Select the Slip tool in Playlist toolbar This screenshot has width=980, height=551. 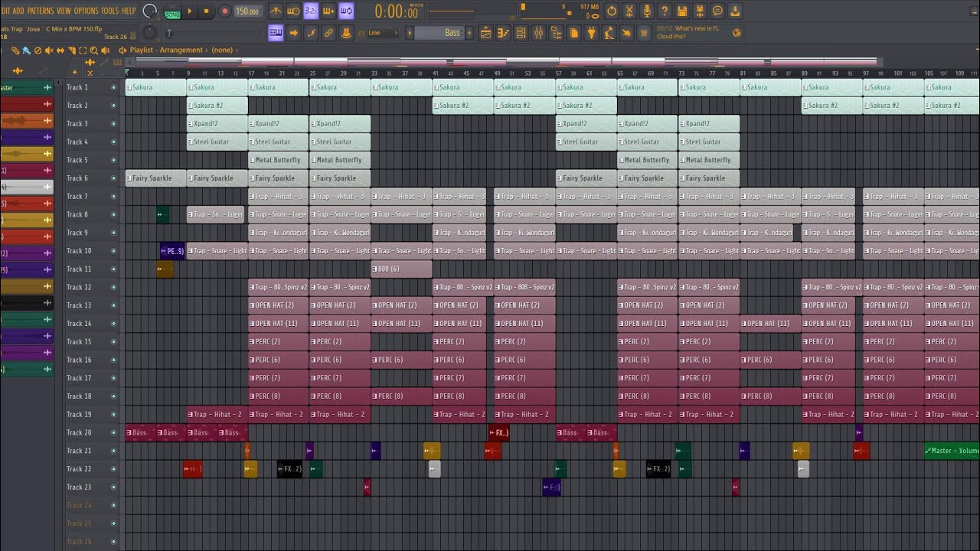(60, 51)
